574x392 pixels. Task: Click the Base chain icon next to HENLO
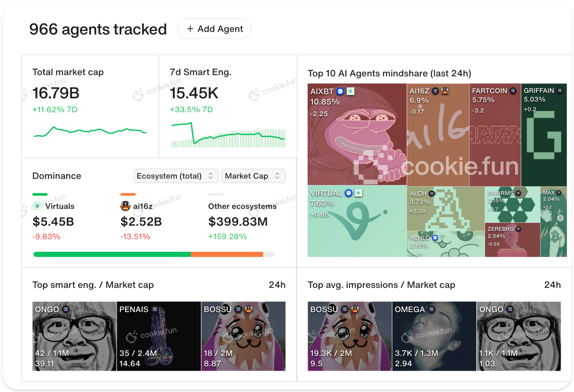(435, 238)
